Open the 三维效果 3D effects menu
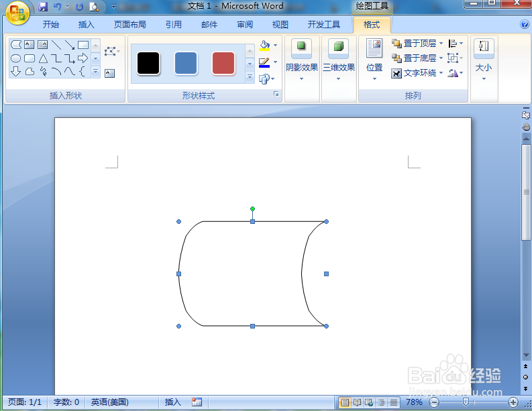The height and width of the screenshot is (411, 532). pos(339,60)
